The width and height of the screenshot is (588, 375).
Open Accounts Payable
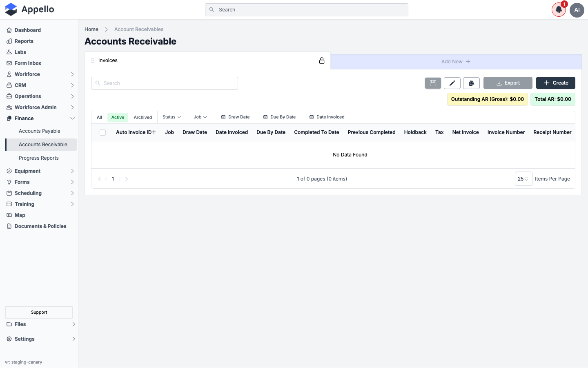click(40, 131)
